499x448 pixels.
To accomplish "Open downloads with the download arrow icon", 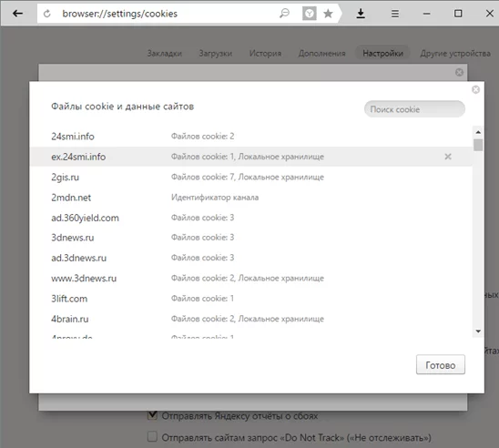I will pos(361,14).
